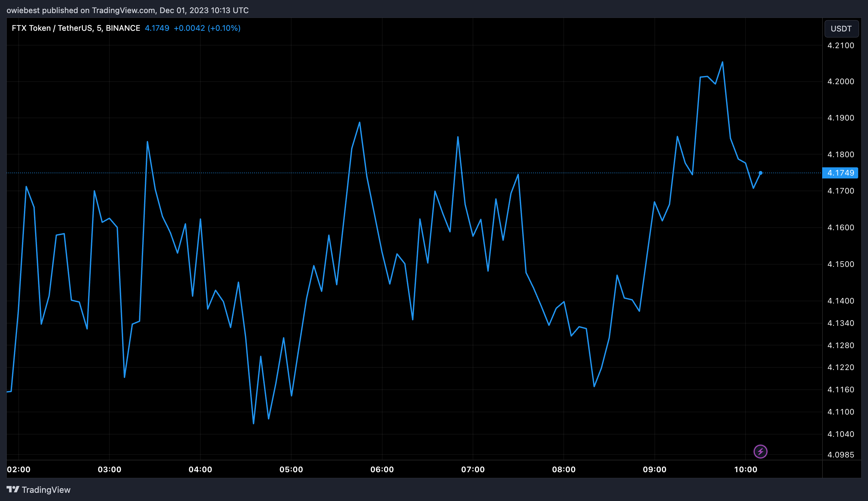Click the FTX Token / TetherUS symbol title
Viewport: 868px width, 501px height.
pyautogui.click(x=76, y=28)
